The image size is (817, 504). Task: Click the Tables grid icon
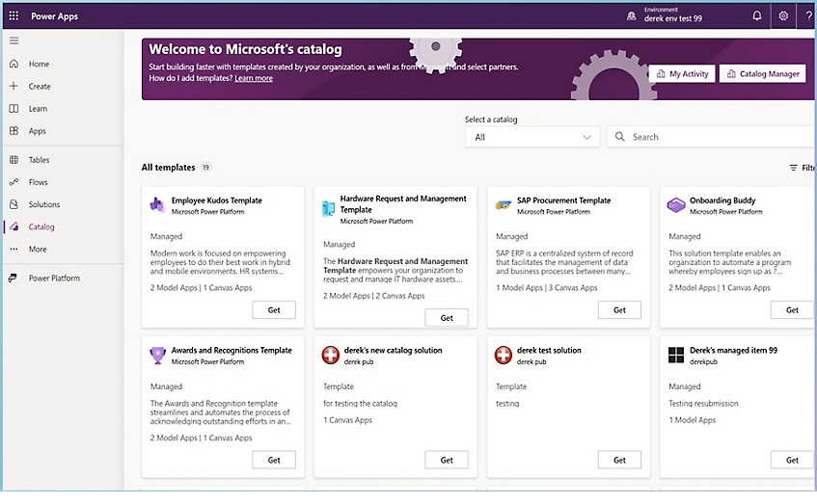tap(14, 160)
